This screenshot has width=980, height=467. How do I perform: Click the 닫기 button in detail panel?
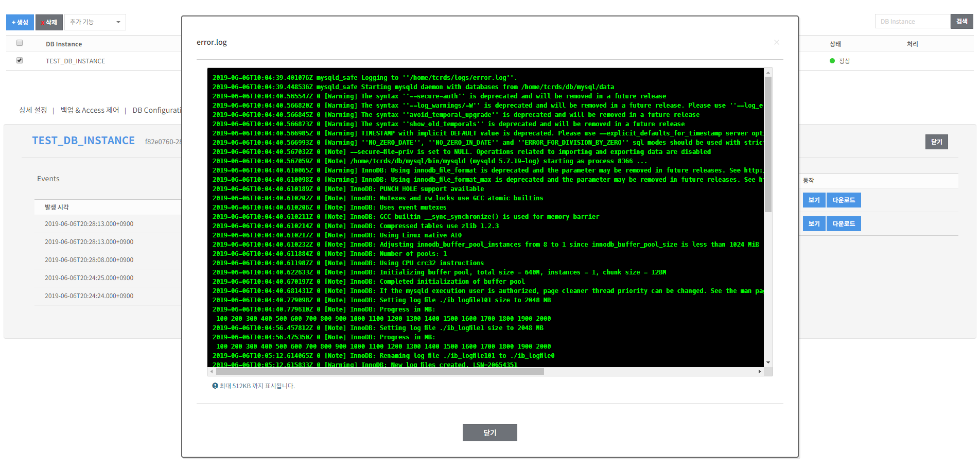[x=937, y=142]
